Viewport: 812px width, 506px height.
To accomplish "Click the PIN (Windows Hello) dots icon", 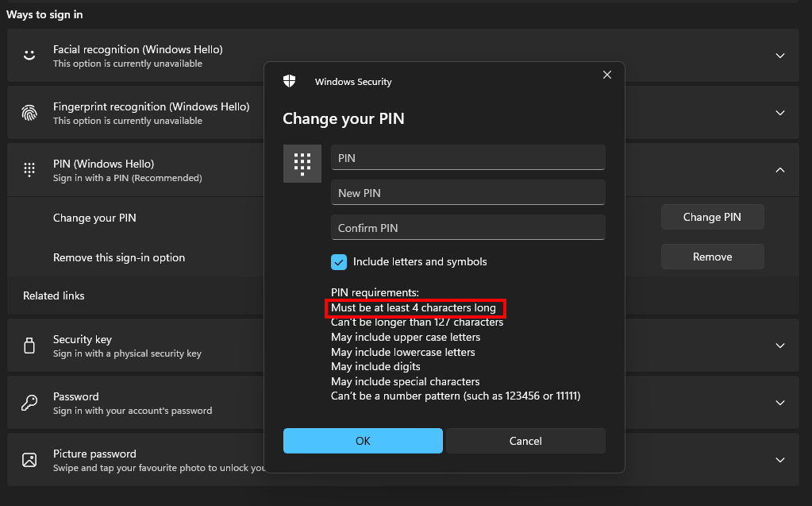I will click(x=29, y=169).
